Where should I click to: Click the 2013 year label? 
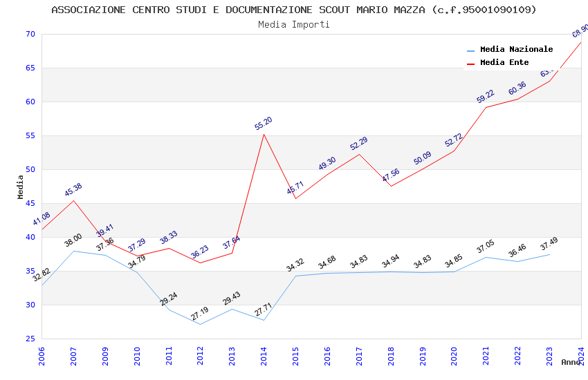pos(232,356)
